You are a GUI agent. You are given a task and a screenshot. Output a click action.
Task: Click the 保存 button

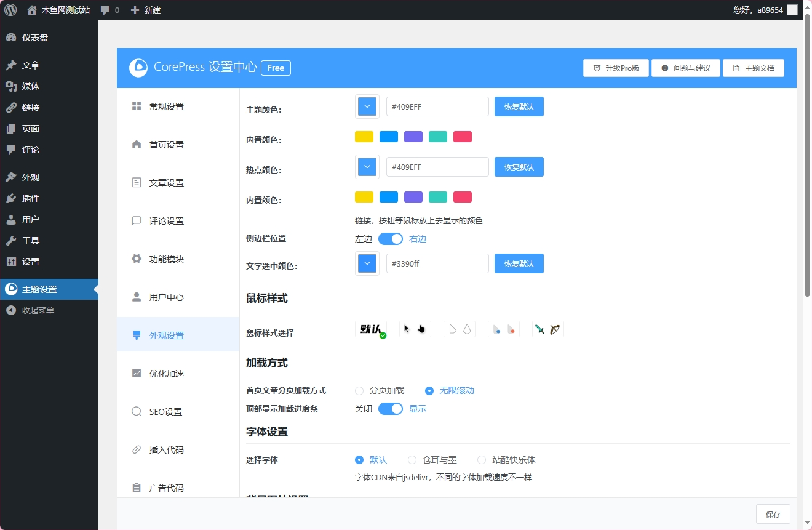tap(773, 514)
